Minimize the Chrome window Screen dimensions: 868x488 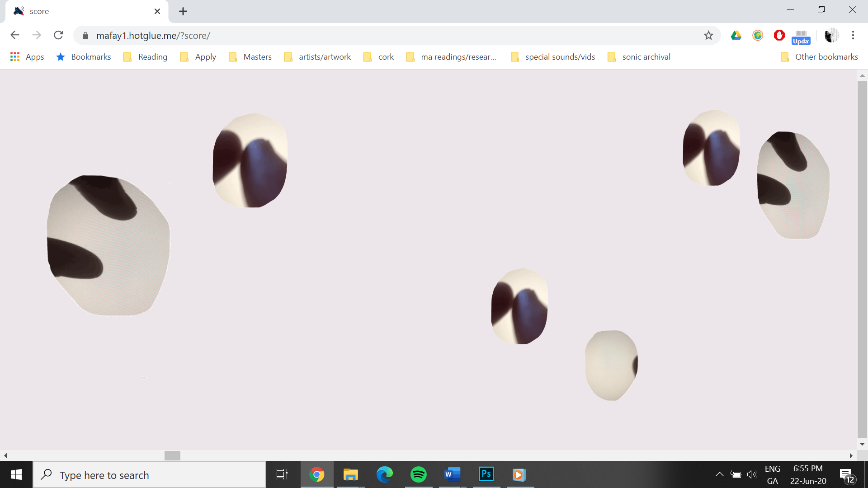tap(790, 10)
